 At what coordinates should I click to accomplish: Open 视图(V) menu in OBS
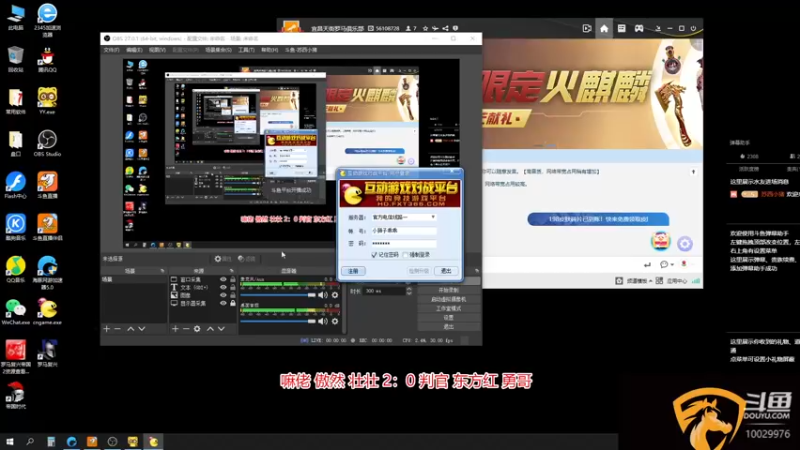pos(157,50)
